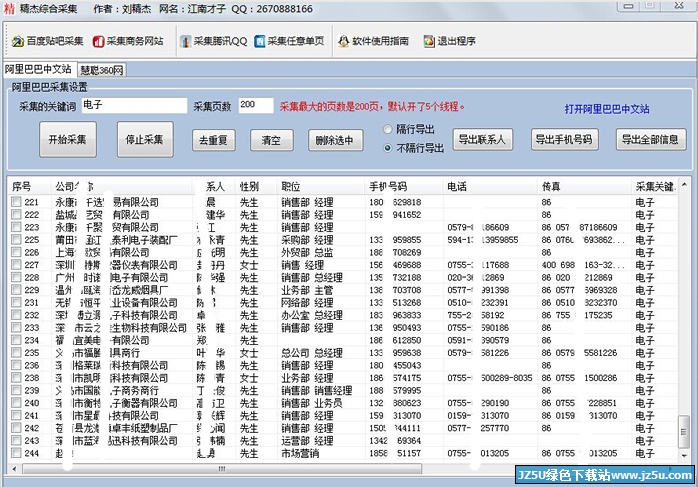The width and height of the screenshot is (698, 487).
Task: Click the app logo icon in the title bar
Action: 9,8
